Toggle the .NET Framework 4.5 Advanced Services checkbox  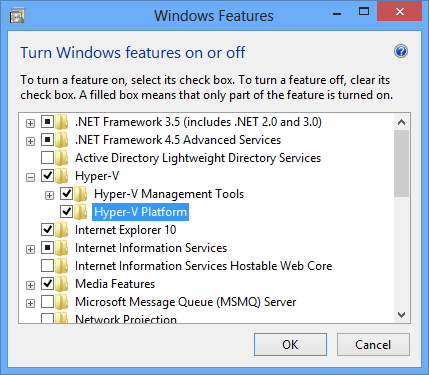point(47,140)
